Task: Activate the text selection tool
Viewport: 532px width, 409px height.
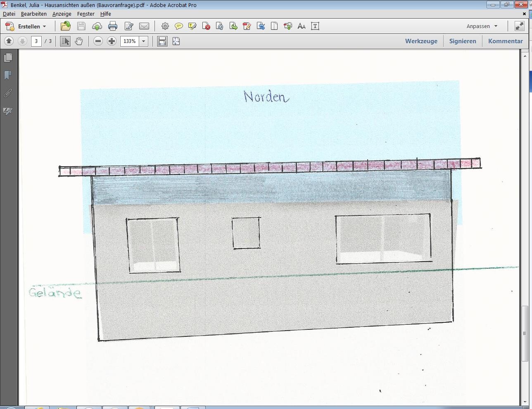Action: [65, 41]
